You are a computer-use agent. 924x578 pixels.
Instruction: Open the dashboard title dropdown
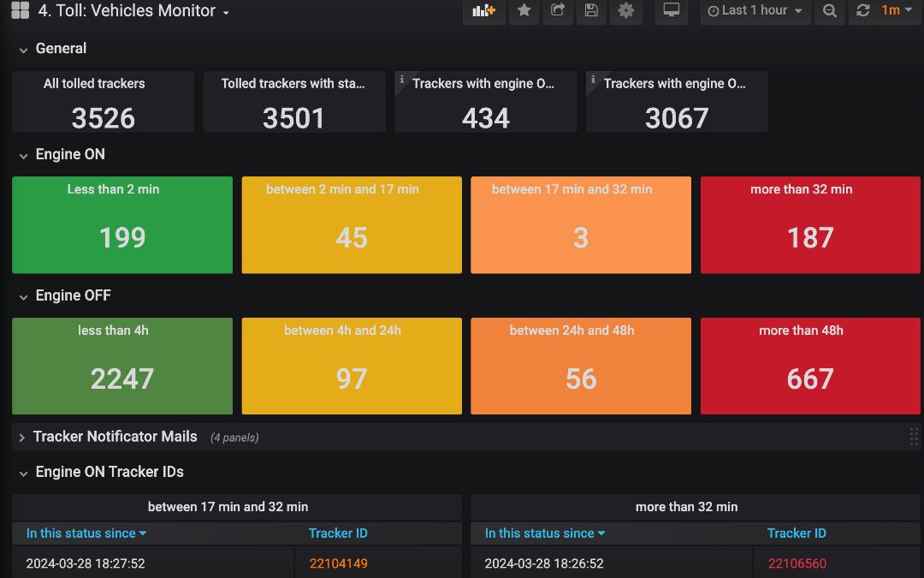tap(133, 10)
